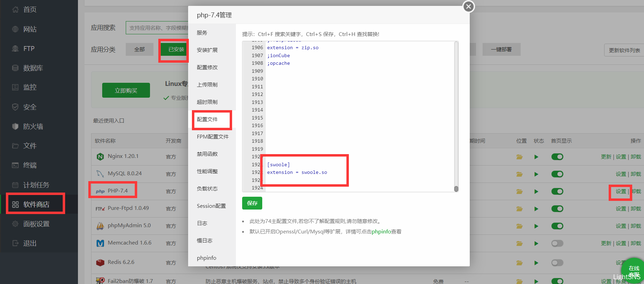
Task: Click the Redis cube icon
Action: 100,263
